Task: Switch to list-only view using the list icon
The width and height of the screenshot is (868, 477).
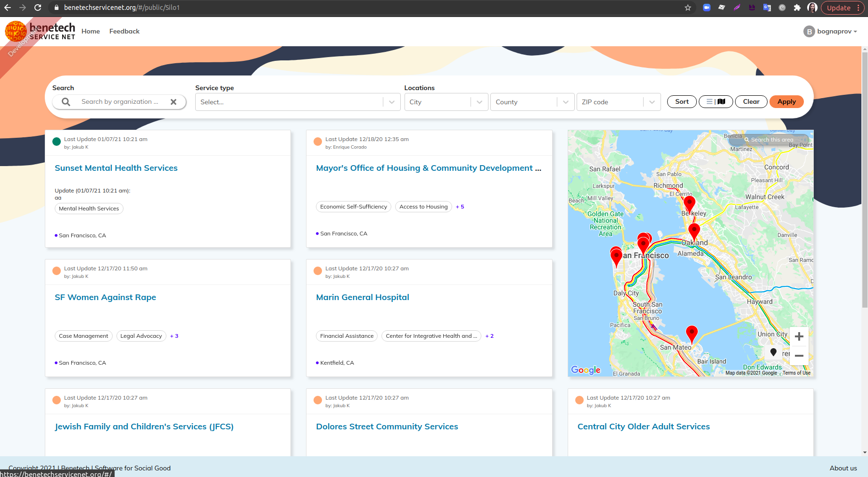Action: point(710,101)
